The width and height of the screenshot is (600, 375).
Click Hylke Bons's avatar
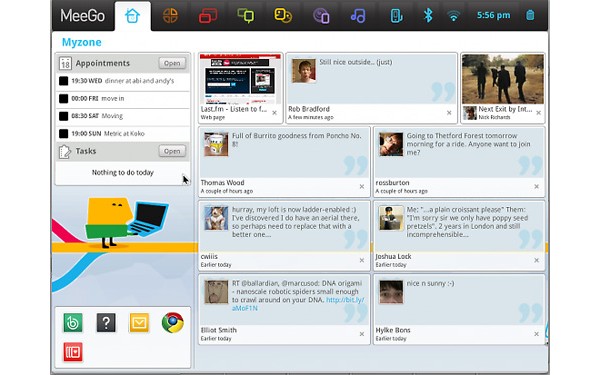tap(391, 292)
